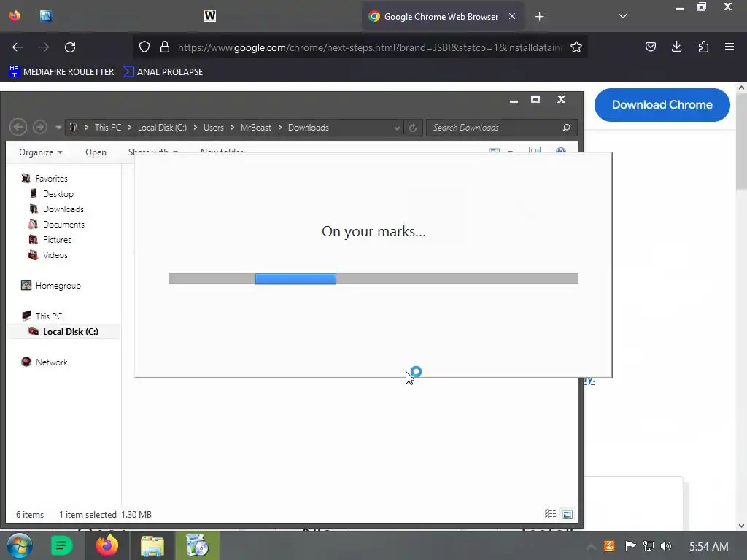This screenshot has height=560, width=747.
Task: Refresh the Explorer Downloads folder
Action: click(413, 128)
